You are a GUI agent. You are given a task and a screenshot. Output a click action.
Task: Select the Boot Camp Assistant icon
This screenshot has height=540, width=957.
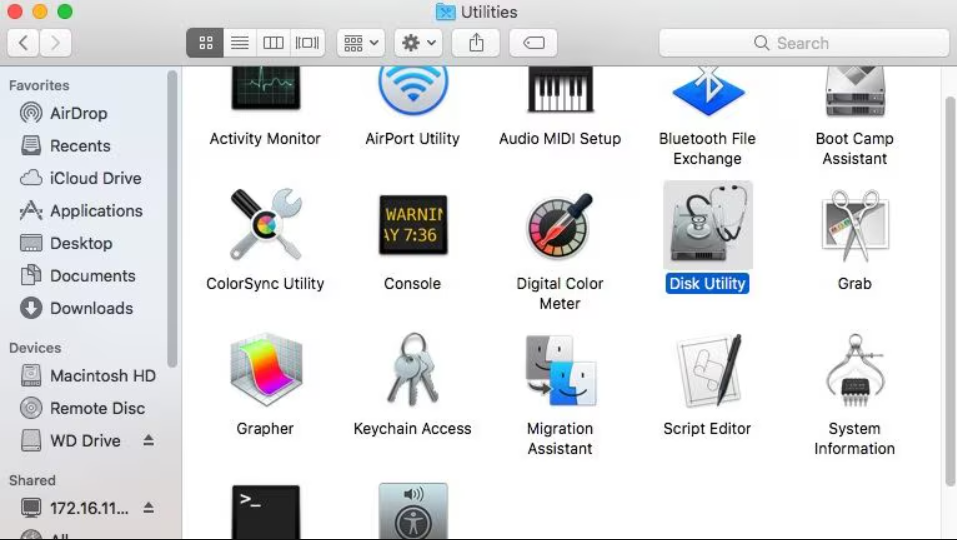(854, 92)
